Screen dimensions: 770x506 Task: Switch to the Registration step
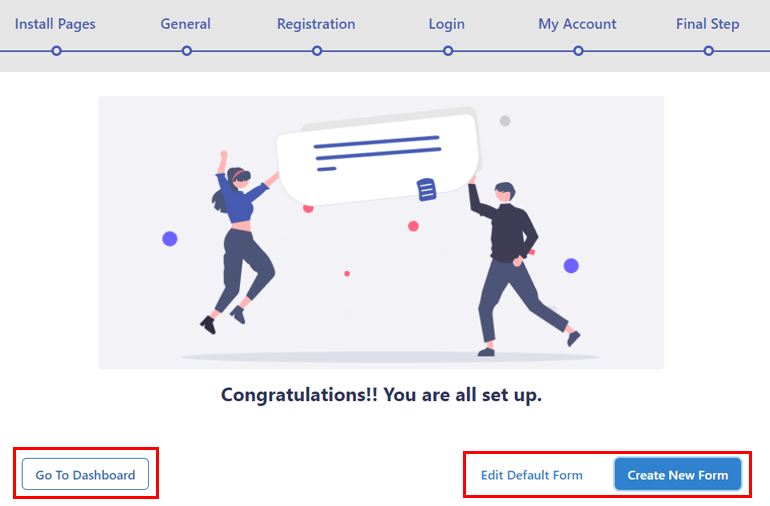coord(316,24)
